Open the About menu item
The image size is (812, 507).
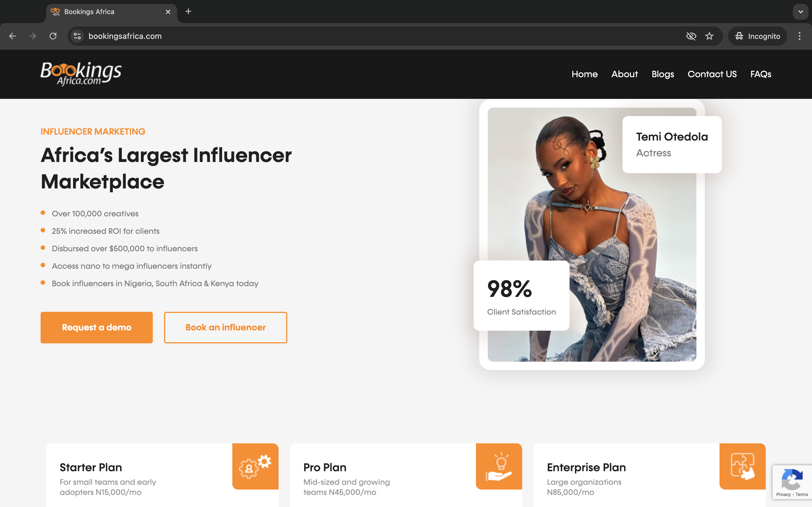tap(625, 74)
